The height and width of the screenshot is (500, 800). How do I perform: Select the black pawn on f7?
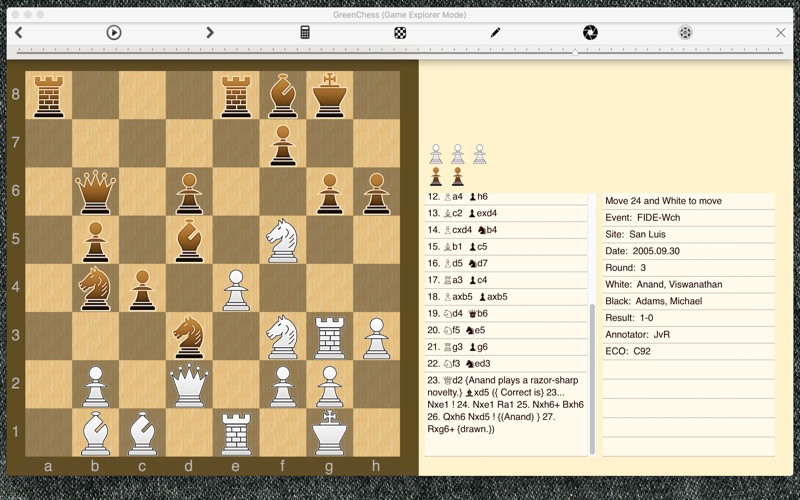[283, 145]
